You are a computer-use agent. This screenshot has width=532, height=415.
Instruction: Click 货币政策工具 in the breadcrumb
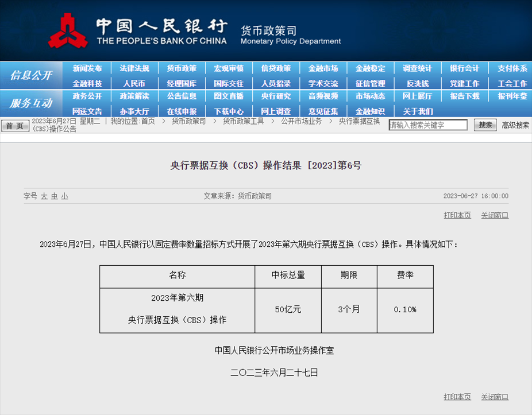click(243, 121)
